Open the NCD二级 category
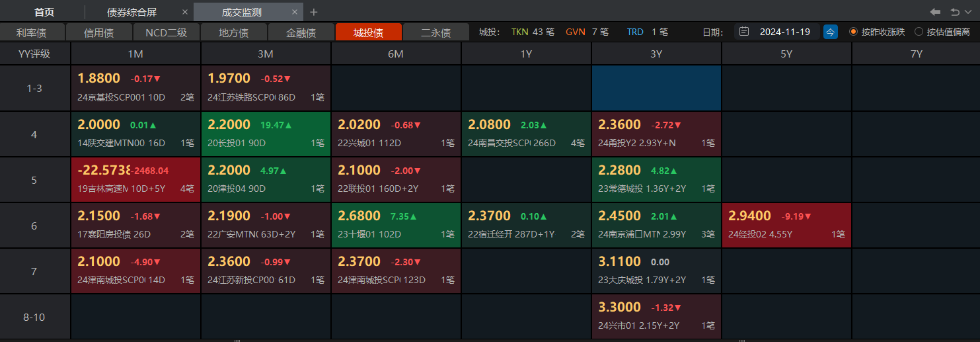Viewport: 980px width, 342px height. pos(167,32)
